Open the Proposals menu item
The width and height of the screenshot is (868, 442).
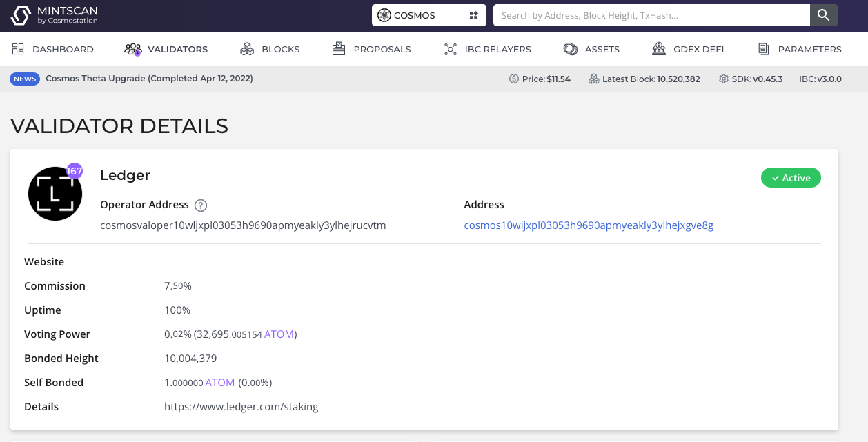pos(382,49)
